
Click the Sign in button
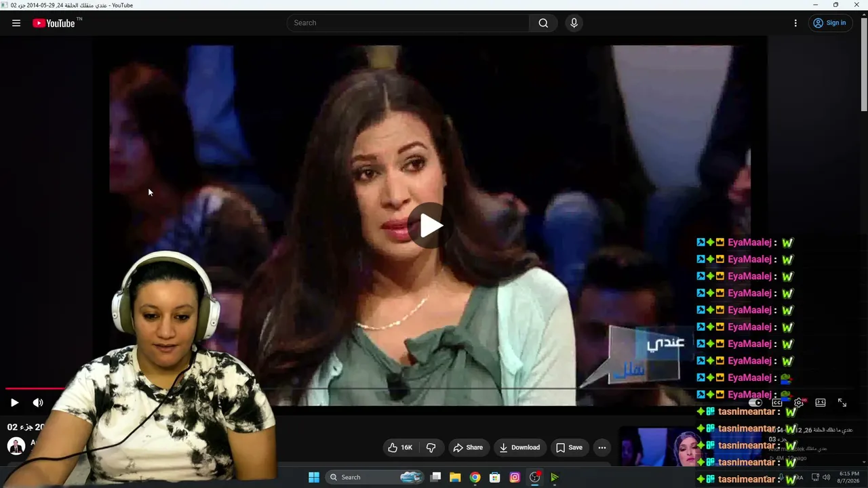coord(829,23)
